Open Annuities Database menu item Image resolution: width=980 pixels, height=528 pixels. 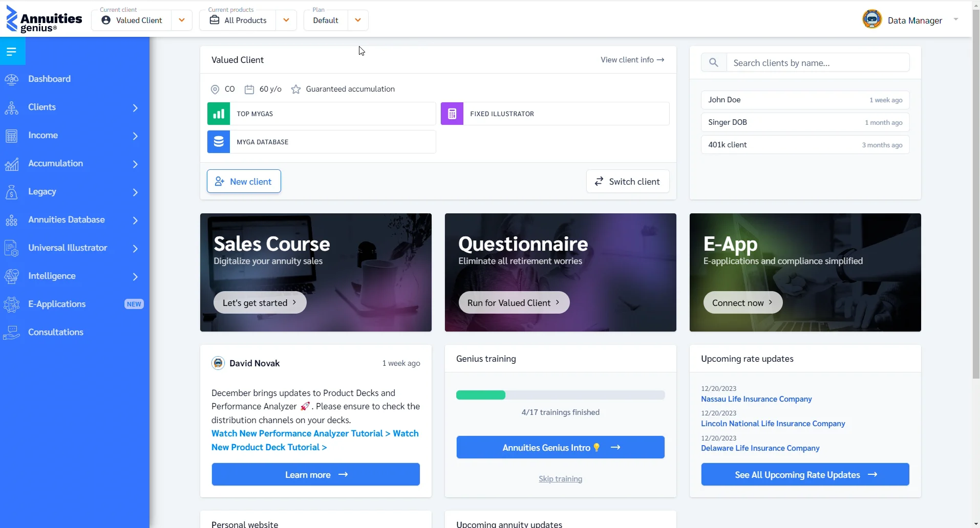[67, 220]
